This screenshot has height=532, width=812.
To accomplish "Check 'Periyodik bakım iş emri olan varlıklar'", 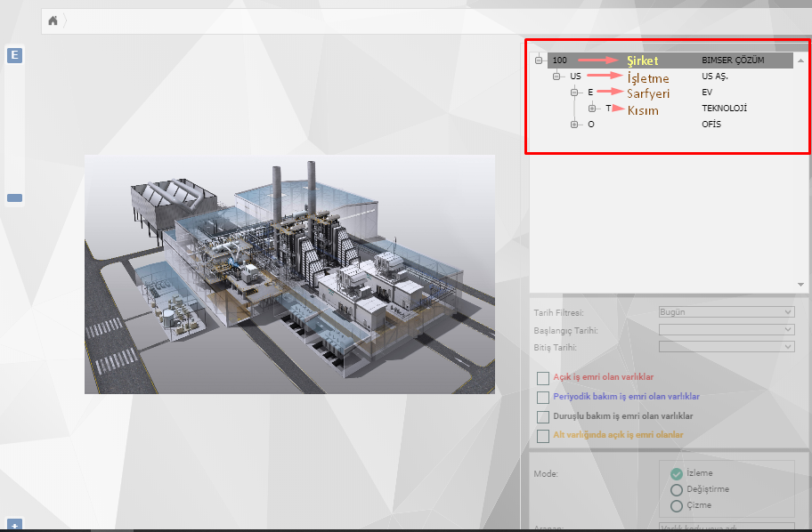I will tap(543, 398).
